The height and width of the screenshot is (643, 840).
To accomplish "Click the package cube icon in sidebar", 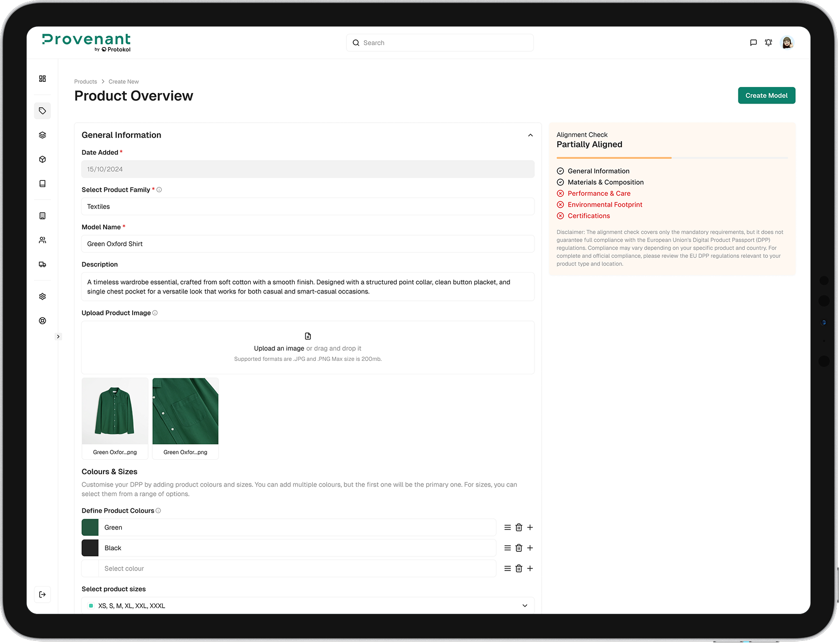I will click(42, 159).
